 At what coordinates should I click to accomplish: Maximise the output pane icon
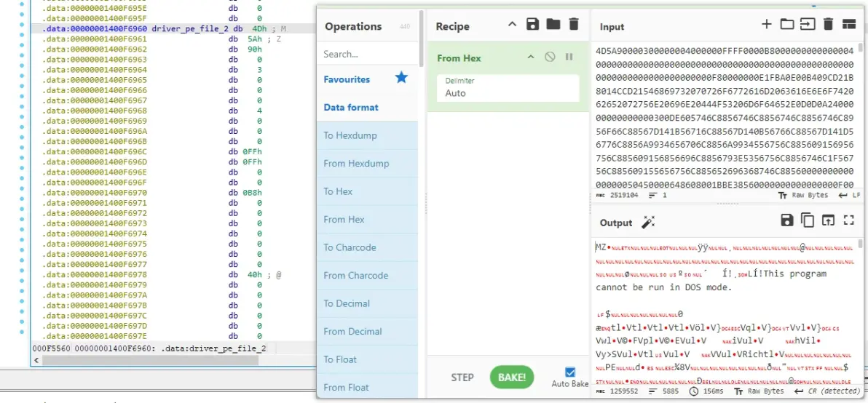pos(848,220)
